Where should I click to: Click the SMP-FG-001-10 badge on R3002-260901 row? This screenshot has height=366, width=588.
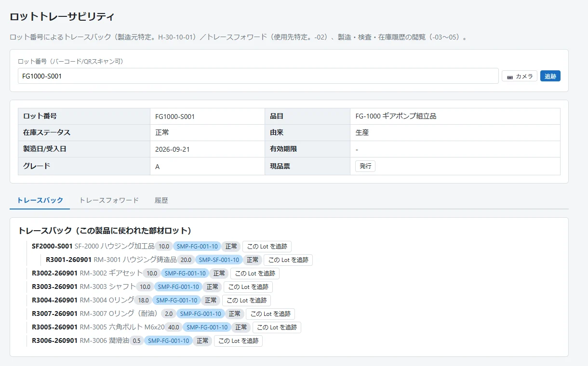(x=185, y=274)
